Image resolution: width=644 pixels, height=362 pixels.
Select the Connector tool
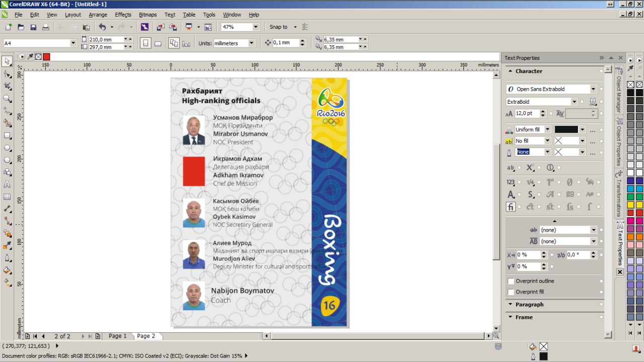coord(7,222)
